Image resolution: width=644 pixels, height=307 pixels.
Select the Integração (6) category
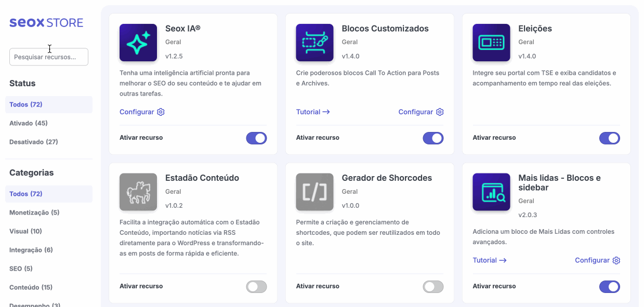click(31, 250)
